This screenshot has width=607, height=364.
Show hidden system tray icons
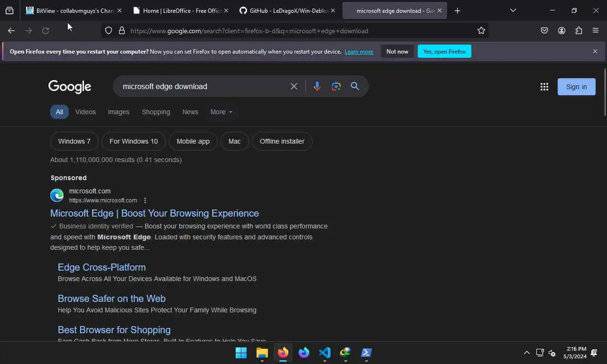[526, 353]
